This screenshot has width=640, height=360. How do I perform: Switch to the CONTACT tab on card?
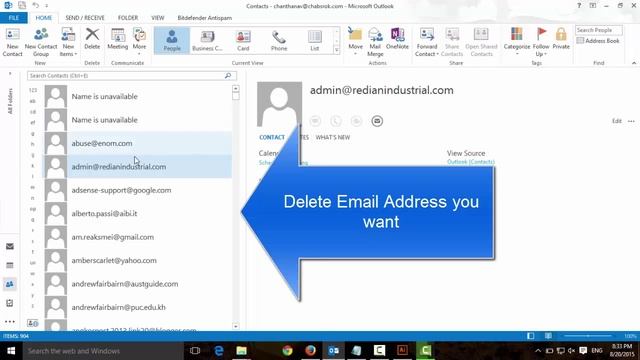272,138
